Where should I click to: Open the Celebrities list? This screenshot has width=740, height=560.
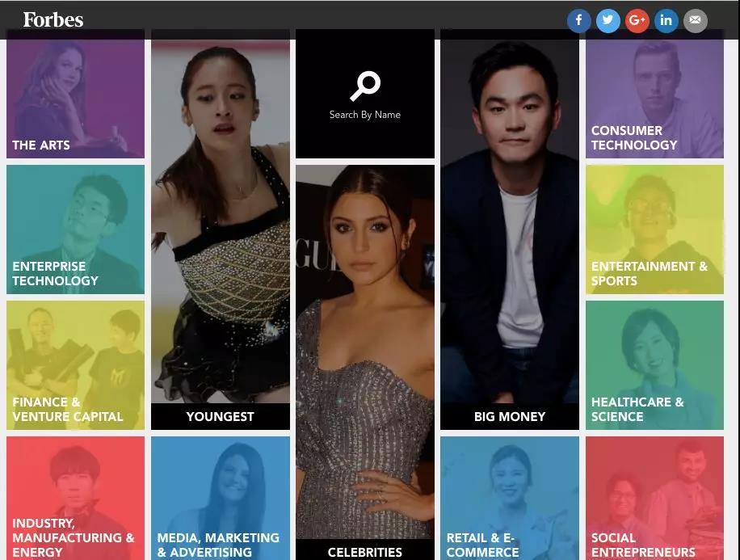365,362
